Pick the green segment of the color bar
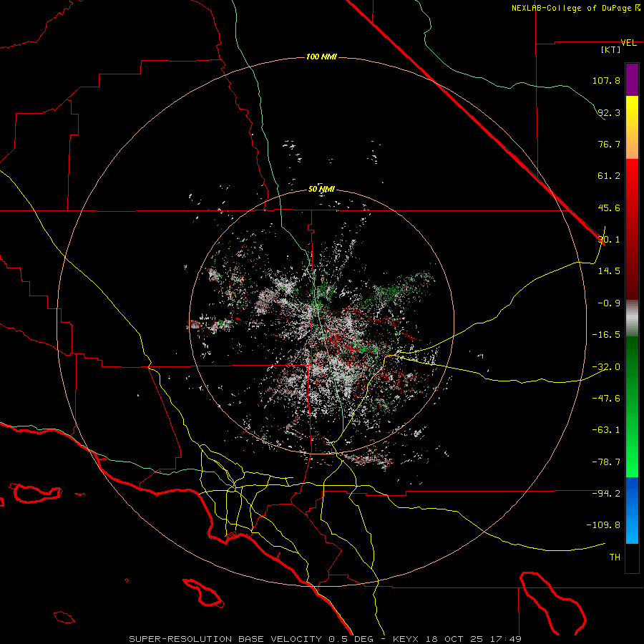The height and width of the screenshot is (644, 644). (632, 406)
